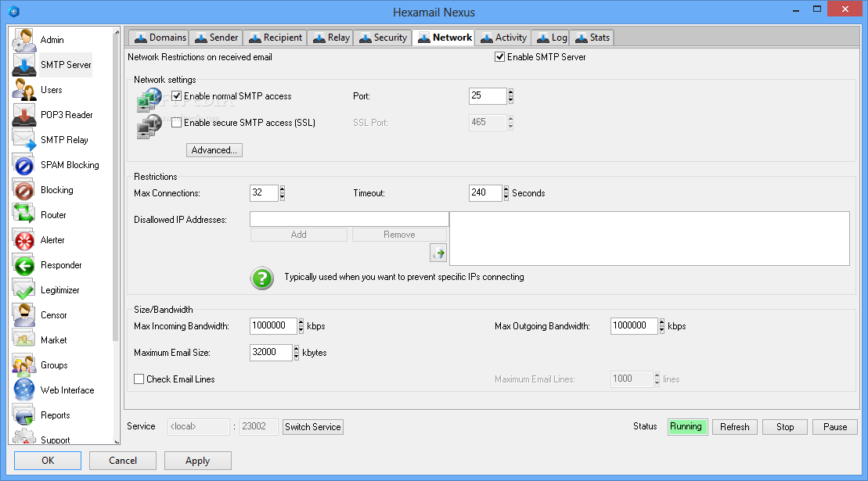Adjust the Max Incoming Bandwidth spinner
Viewport: 868px width, 481px height.
pyautogui.click(x=301, y=326)
